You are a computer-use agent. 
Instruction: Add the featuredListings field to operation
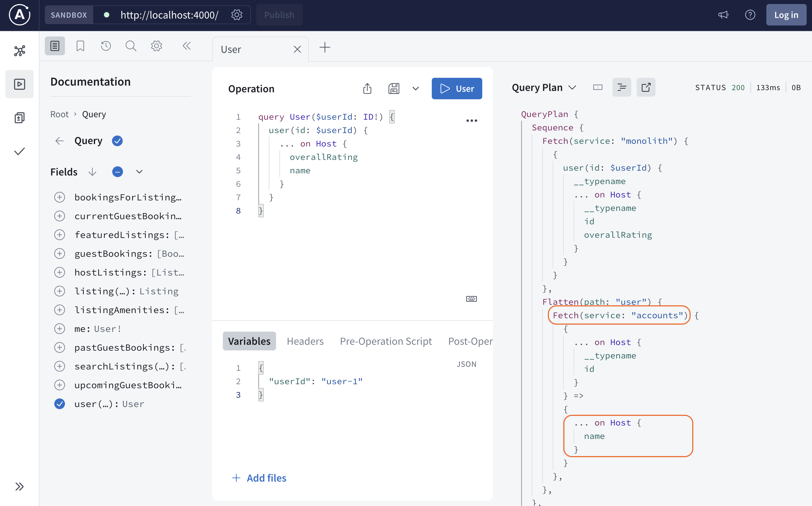(x=60, y=235)
